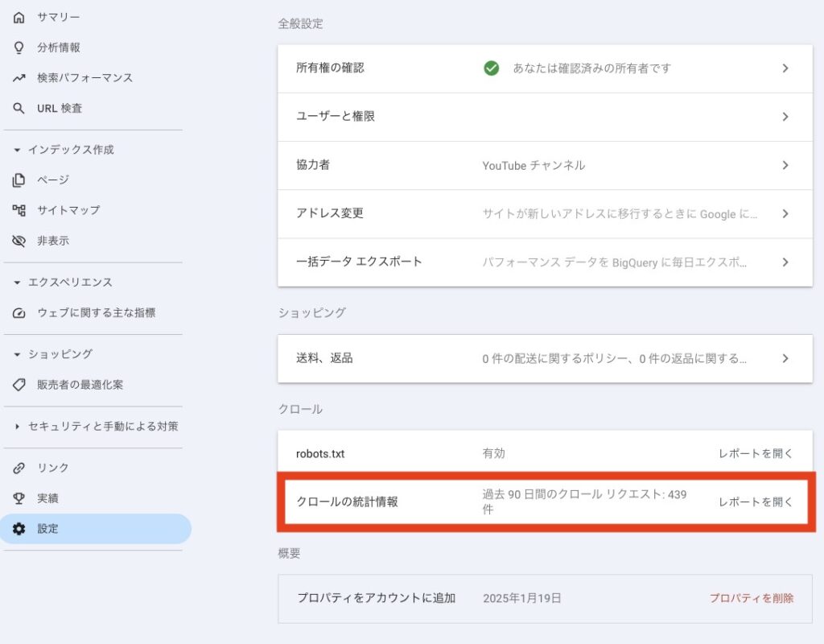The height and width of the screenshot is (644, 824).
Task: Click the サイトマップ sitemap icon
Action: (x=19, y=210)
